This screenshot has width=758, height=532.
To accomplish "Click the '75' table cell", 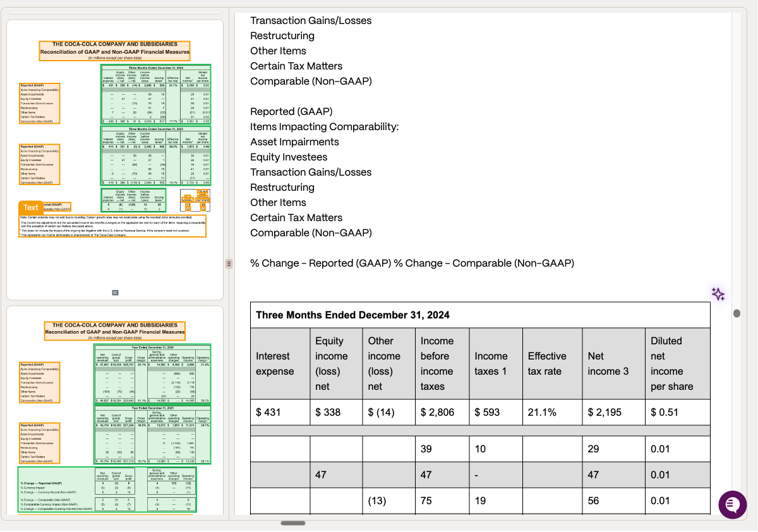I will [442, 500].
